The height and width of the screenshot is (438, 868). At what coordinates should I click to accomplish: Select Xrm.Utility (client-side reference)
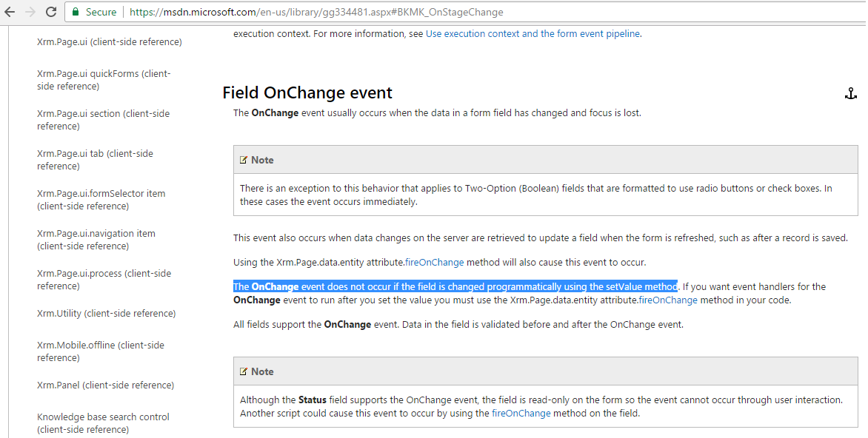point(107,313)
